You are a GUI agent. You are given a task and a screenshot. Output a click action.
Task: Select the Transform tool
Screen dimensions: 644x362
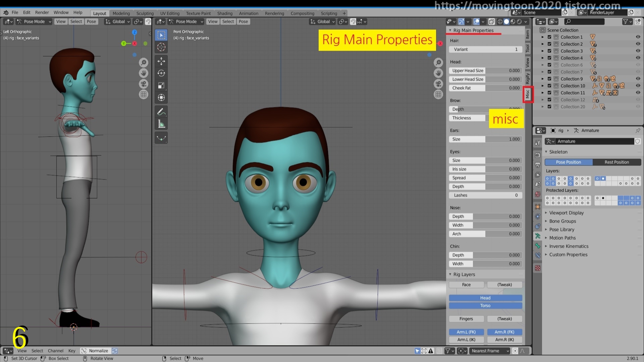[161, 98]
